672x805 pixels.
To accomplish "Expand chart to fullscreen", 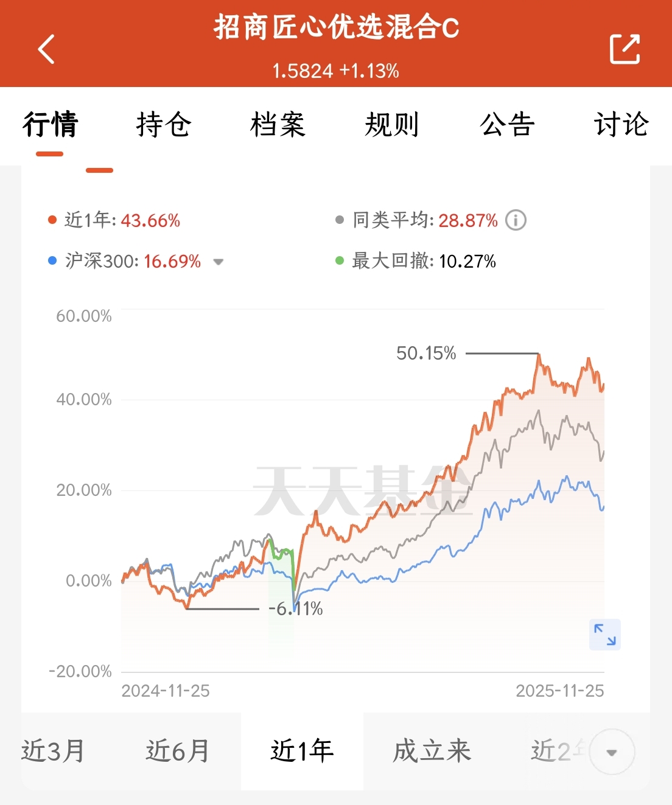I will (x=604, y=635).
